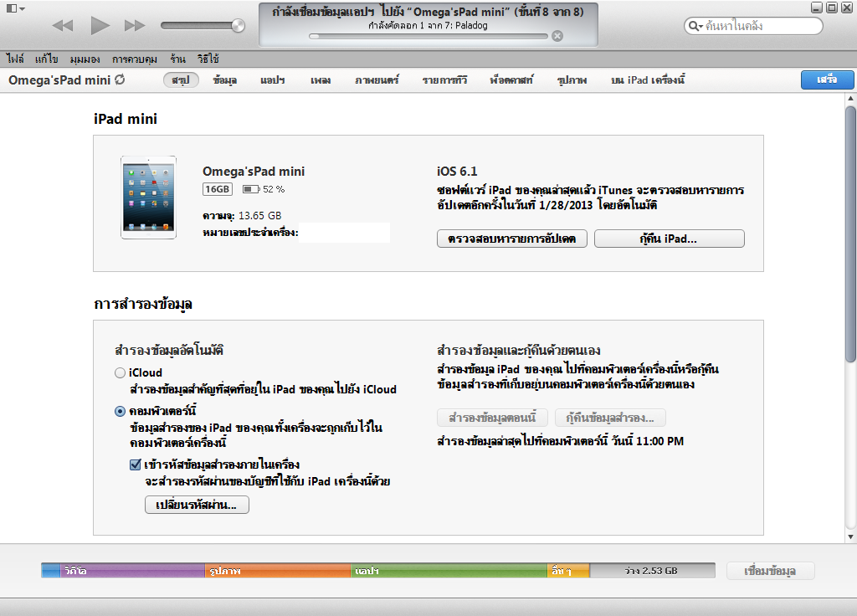This screenshot has width=857, height=616.
Task: Open the การควบคุม menu
Action: pyautogui.click(x=135, y=59)
